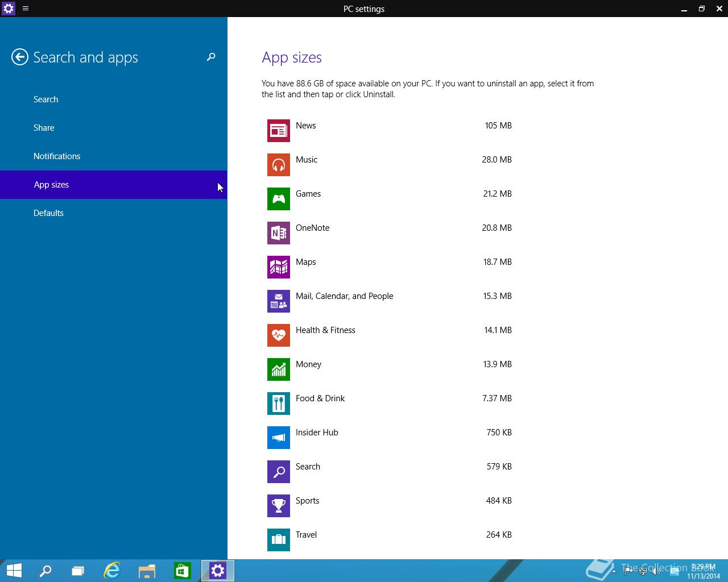This screenshot has height=582, width=728.
Task: Click Mail, Calendar, and People name
Action: coord(345,296)
